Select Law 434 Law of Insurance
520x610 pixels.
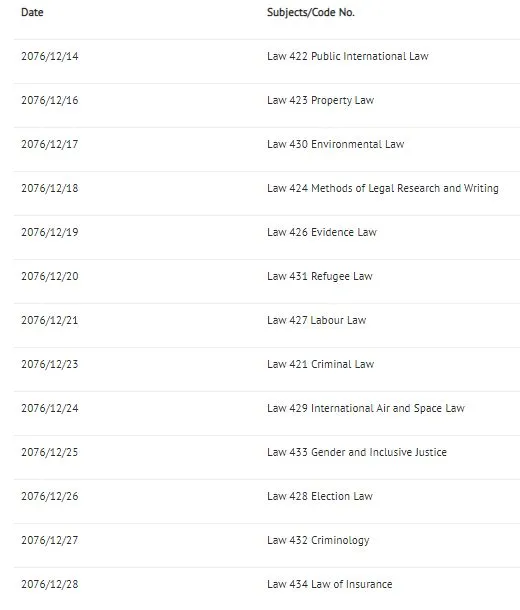(330, 584)
